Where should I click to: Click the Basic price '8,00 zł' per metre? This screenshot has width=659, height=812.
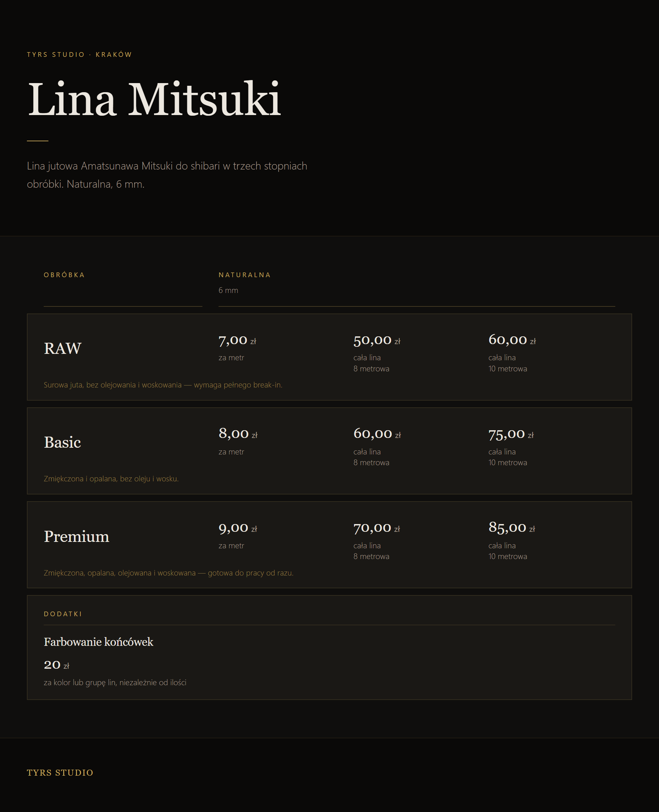pyautogui.click(x=238, y=434)
